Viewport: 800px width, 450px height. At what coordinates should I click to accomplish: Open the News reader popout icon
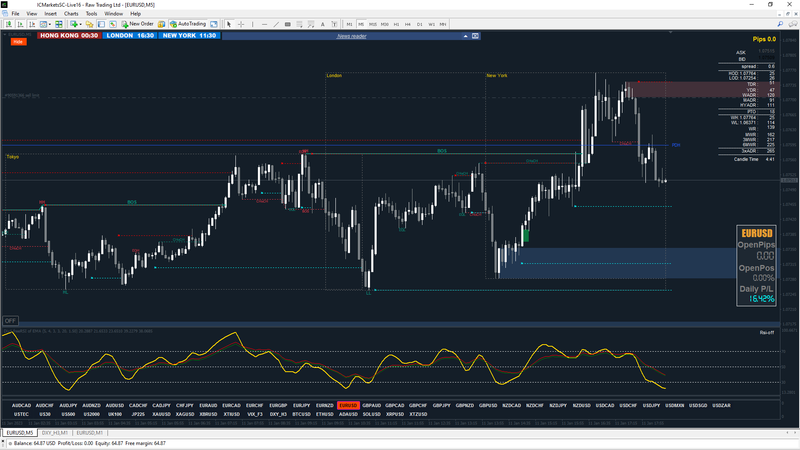coord(476,36)
